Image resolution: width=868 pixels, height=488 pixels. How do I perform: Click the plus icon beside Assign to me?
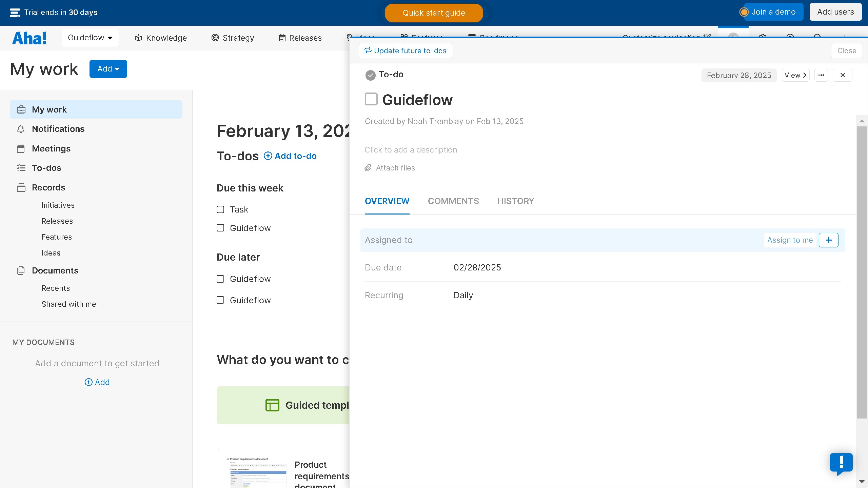828,240
